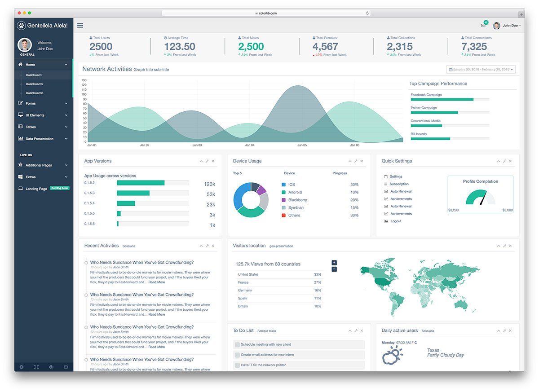Screen dimensions: 539x392
Task: Click the fullscreen arrows icon in sidebar footer
Action: 36,367
